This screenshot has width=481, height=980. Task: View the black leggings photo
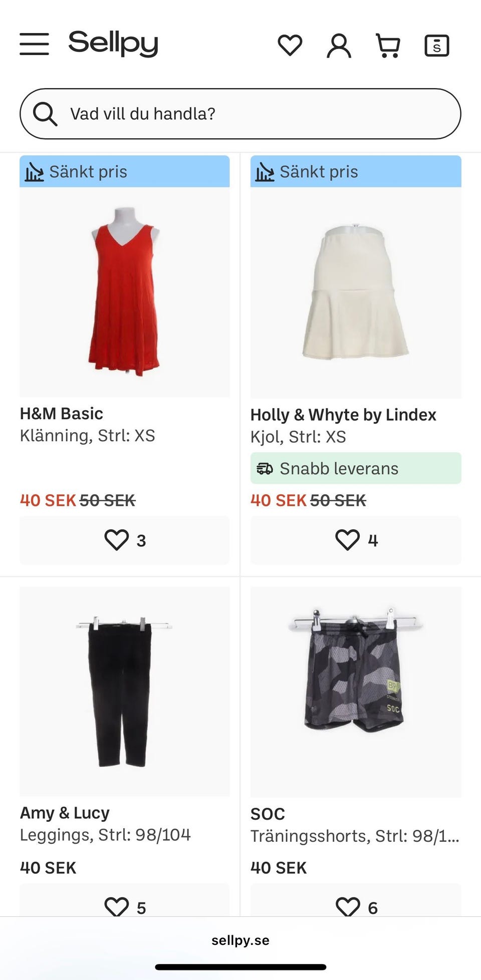point(124,691)
